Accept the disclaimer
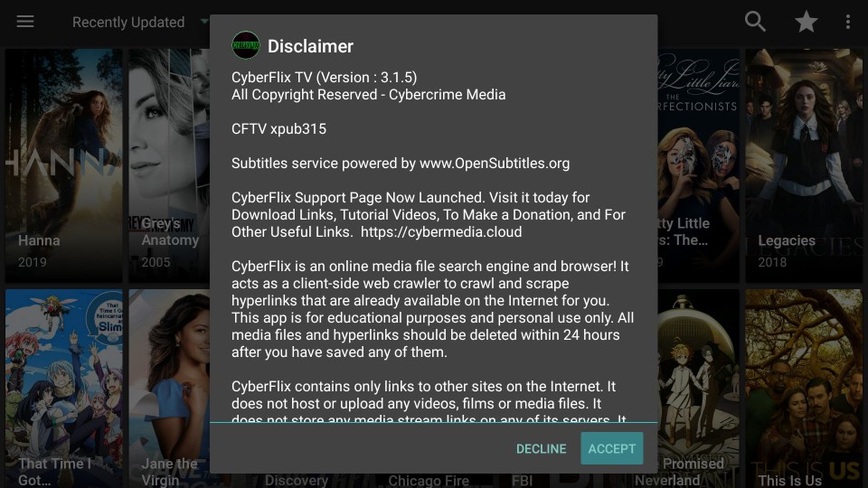868x488 pixels. coord(612,449)
